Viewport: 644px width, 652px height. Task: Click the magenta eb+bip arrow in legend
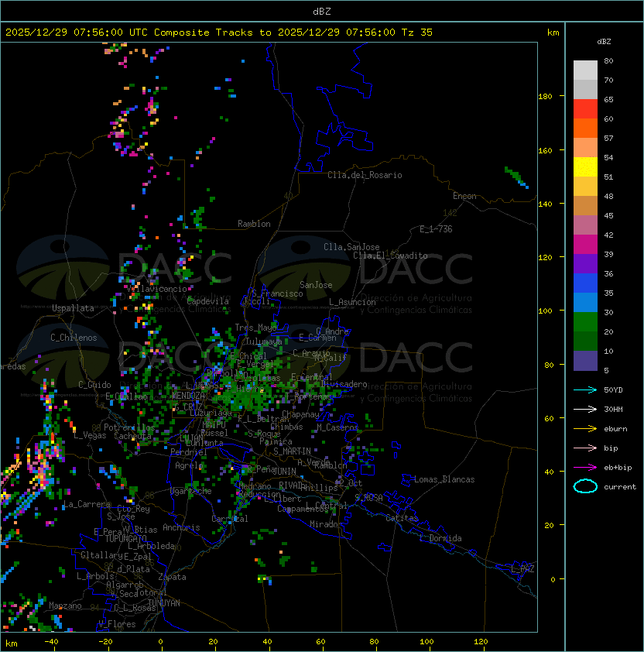click(x=585, y=468)
